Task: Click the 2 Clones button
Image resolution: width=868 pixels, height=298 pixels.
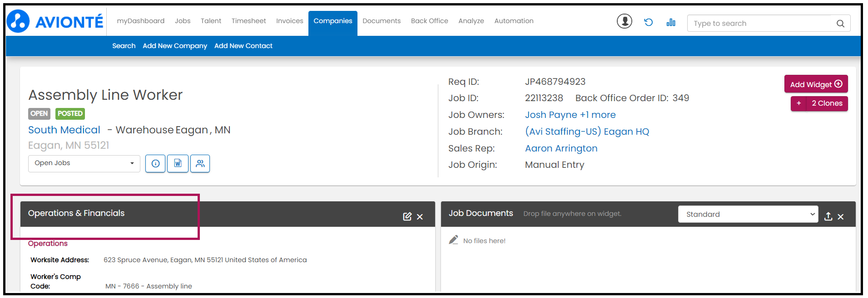Action: pyautogui.click(x=827, y=103)
